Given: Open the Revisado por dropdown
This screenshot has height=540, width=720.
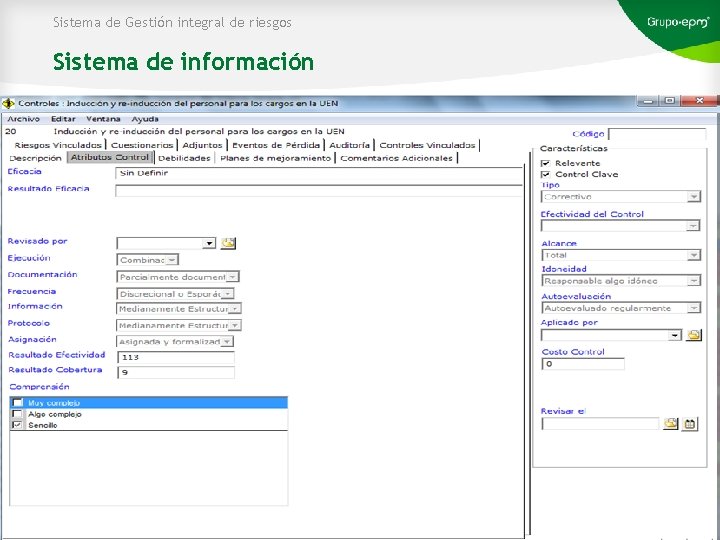Looking at the screenshot, I should (209, 243).
